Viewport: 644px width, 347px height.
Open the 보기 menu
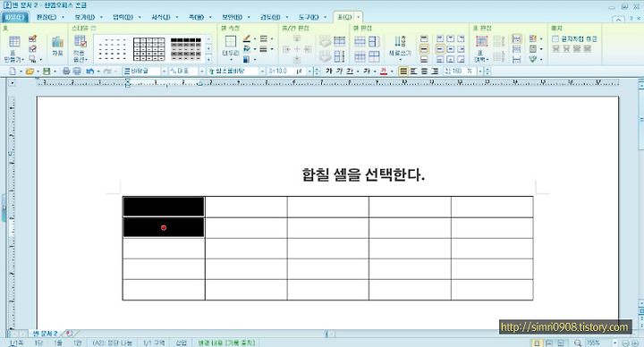84,17
